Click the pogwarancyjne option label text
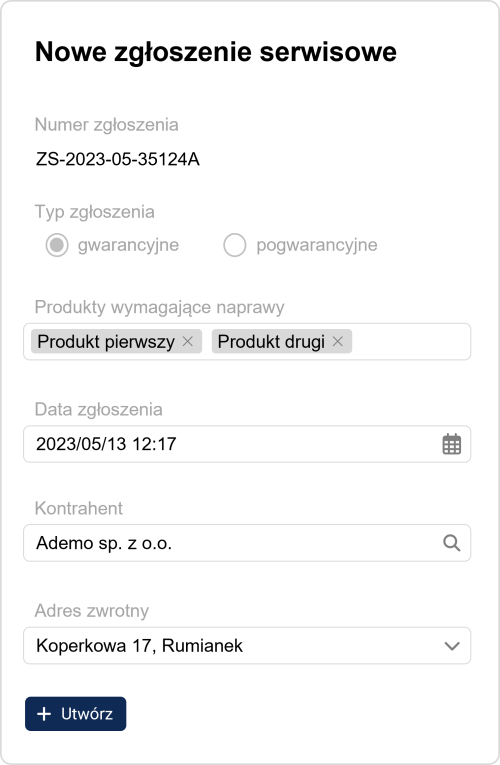500x765 pixels. click(317, 245)
